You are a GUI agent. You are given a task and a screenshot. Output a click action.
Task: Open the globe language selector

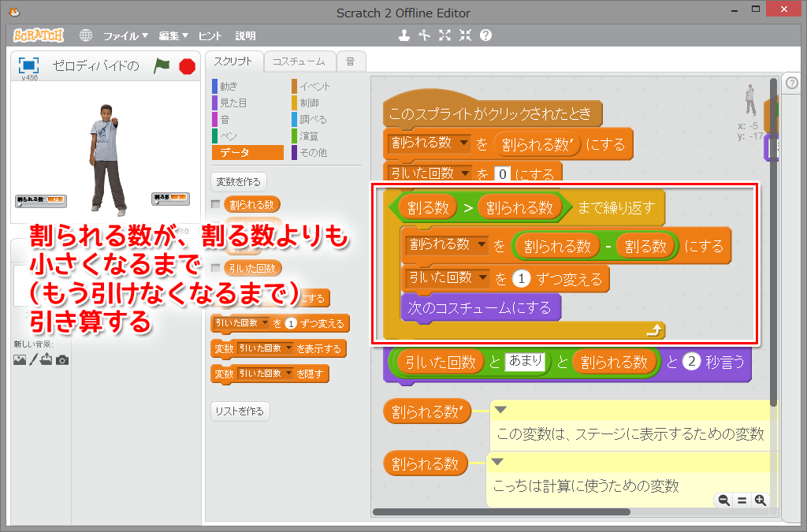pos(85,35)
